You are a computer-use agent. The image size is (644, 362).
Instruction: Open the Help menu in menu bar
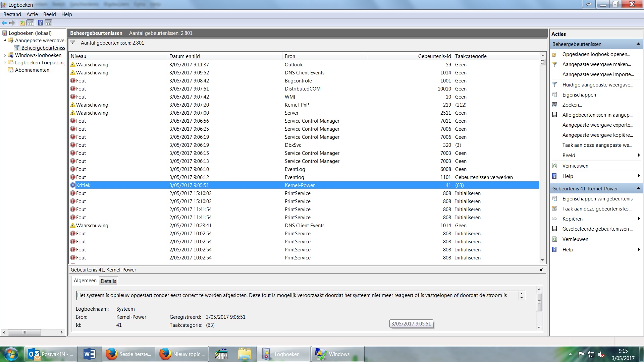tap(67, 14)
